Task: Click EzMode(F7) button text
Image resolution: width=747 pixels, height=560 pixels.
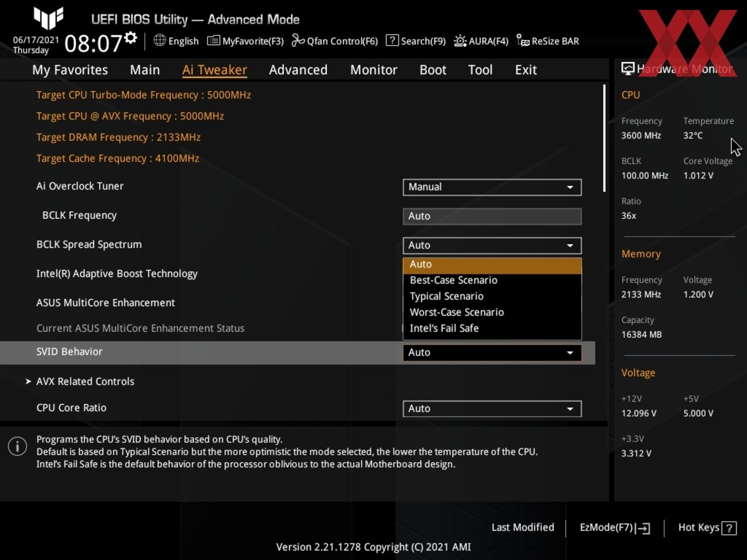Action: tap(606, 528)
